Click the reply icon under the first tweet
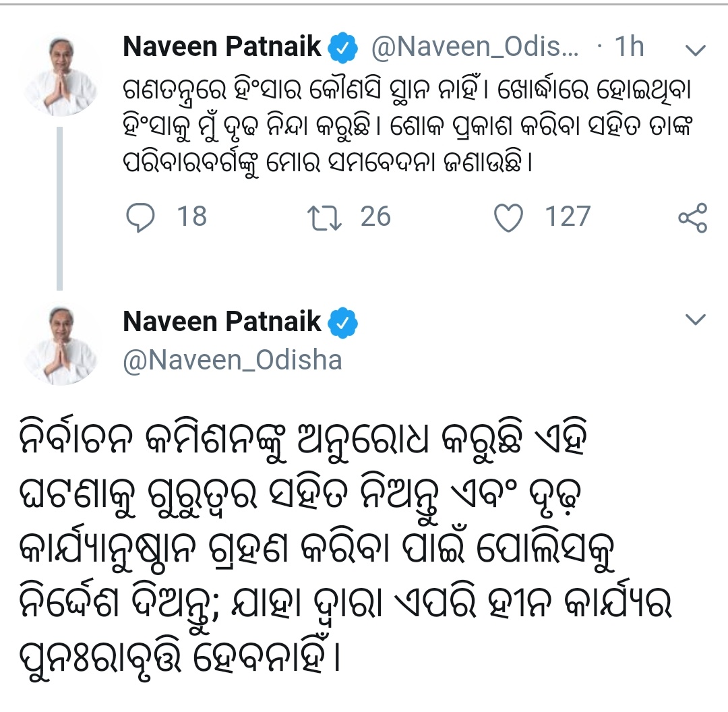This screenshot has width=728, height=712. (142, 217)
